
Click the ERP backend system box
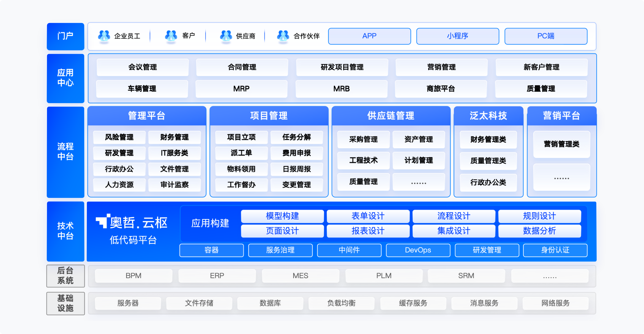click(x=217, y=276)
